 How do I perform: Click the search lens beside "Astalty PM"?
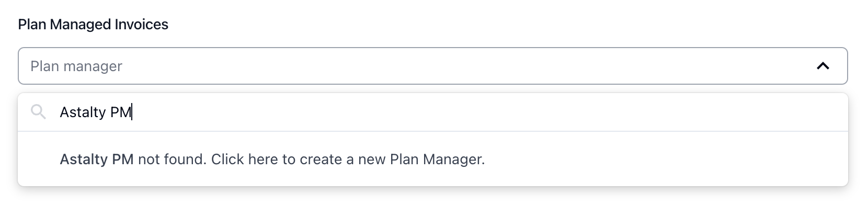tap(38, 111)
